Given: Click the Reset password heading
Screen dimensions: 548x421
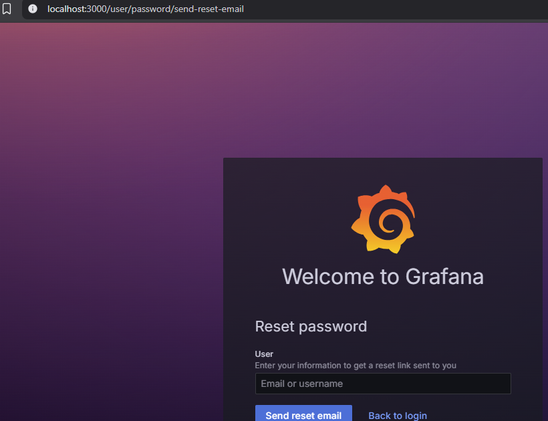Looking at the screenshot, I should pyautogui.click(x=311, y=326).
